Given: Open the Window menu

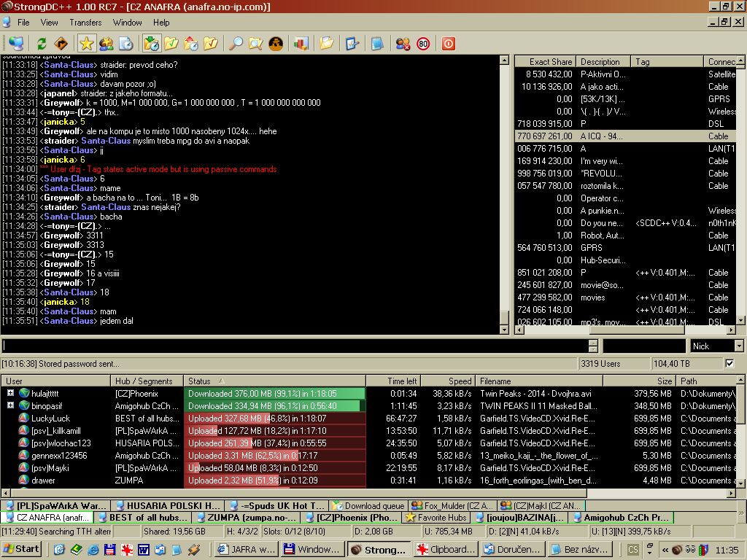Looking at the screenshot, I should pos(127,23).
